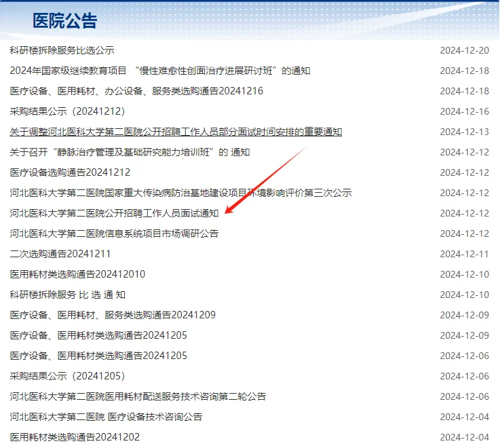Open 采购结果公示(20241205) link

click(x=67, y=376)
